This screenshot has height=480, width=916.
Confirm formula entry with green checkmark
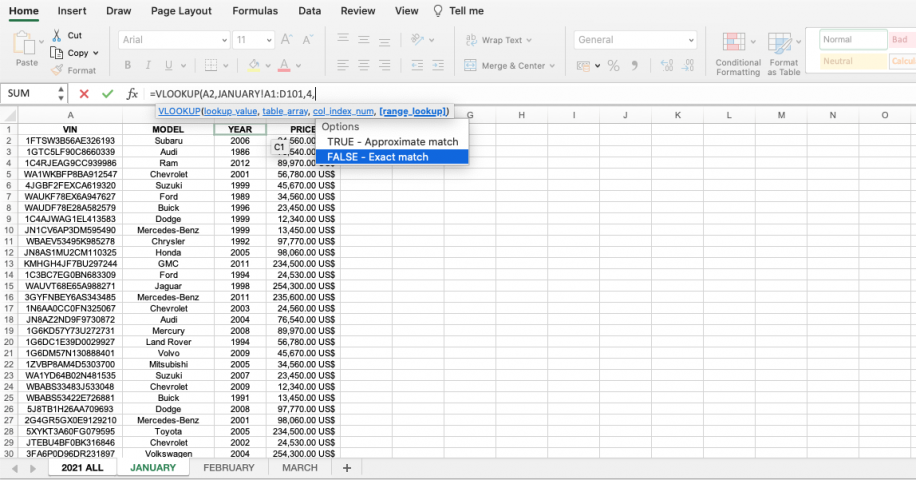point(108,94)
